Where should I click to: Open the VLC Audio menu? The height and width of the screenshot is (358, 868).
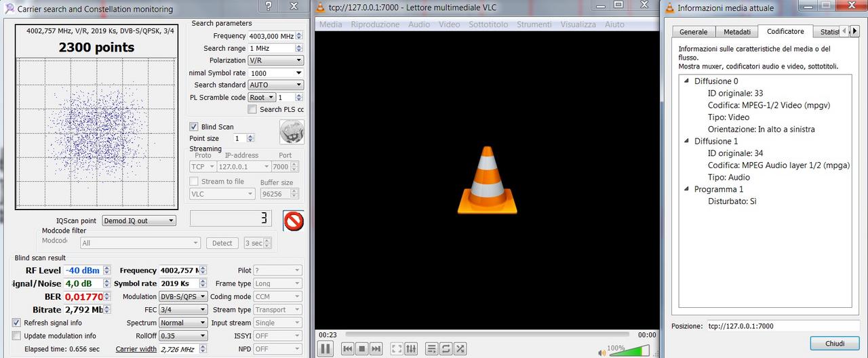419,24
